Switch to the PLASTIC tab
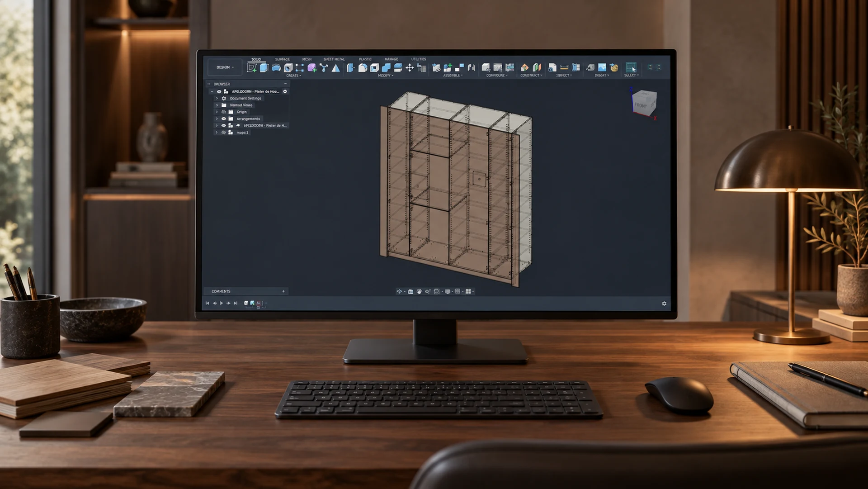The image size is (868, 489). click(x=365, y=59)
